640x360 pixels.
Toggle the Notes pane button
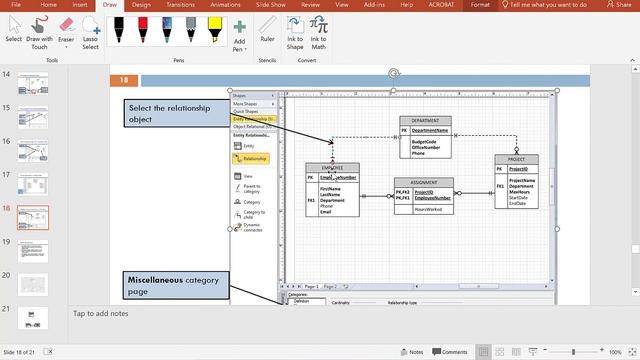pyautogui.click(x=412, y=352)
